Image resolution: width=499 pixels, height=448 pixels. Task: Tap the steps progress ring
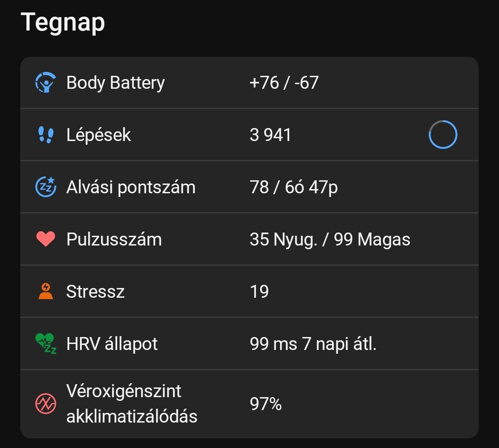click(x=443, y=135)
